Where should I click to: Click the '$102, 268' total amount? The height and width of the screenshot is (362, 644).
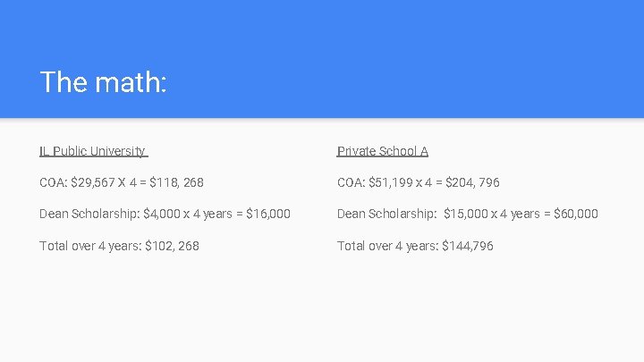172,246
